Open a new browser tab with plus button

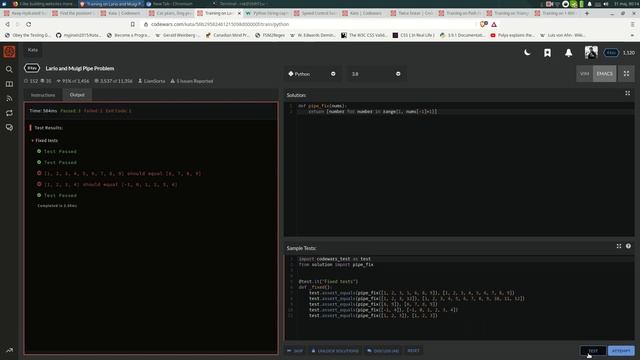point(587,13)
